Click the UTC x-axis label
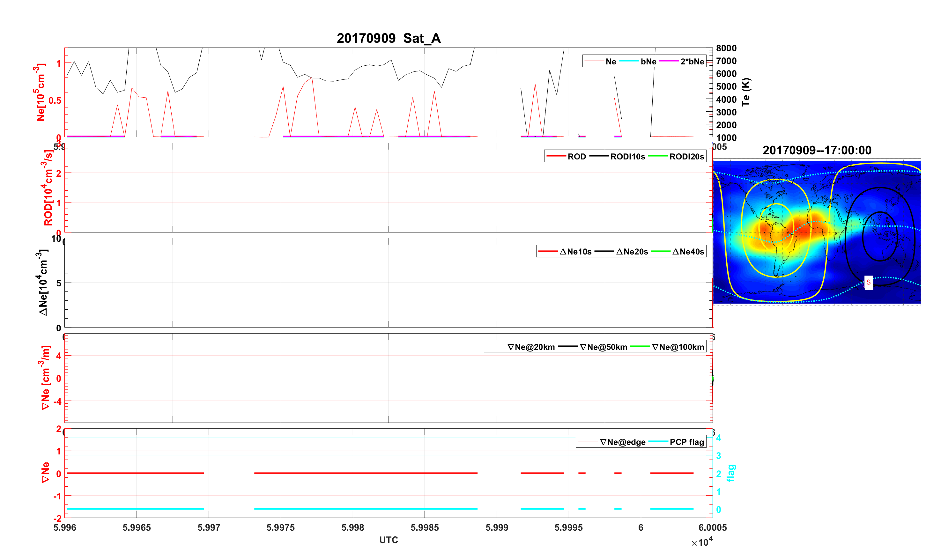 [389, 540]
